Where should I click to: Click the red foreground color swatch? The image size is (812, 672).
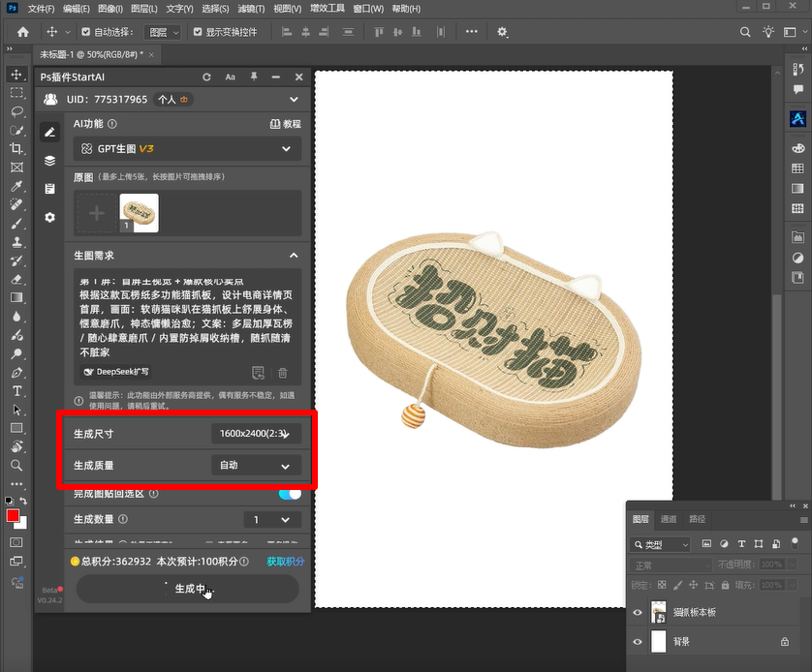[13, 515]
